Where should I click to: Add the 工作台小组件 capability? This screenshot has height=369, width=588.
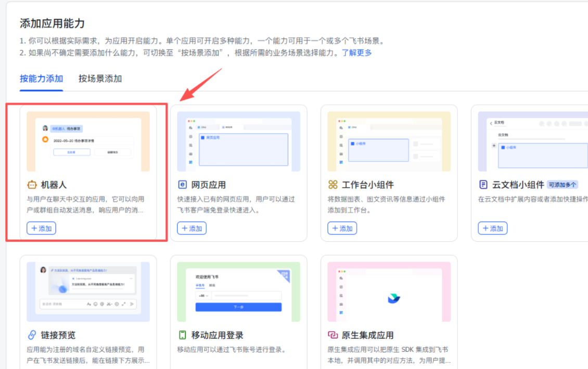(342, 228)
